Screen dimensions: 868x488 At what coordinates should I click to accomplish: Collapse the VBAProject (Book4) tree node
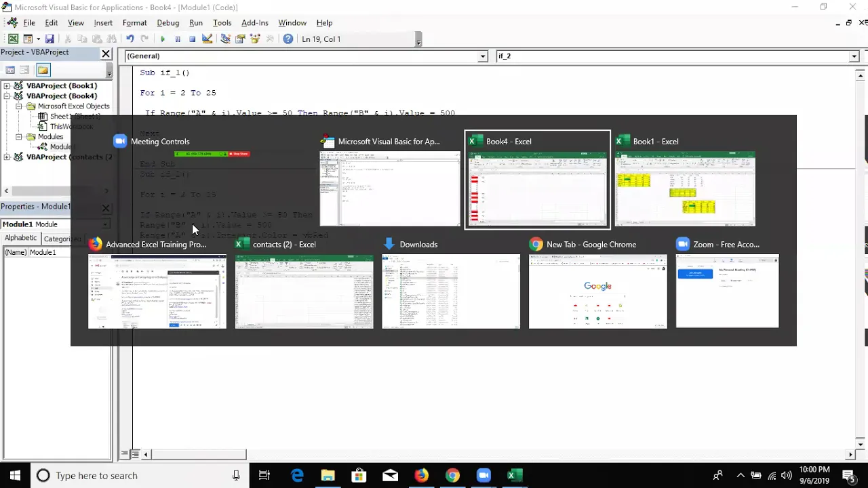coord(7,96)
